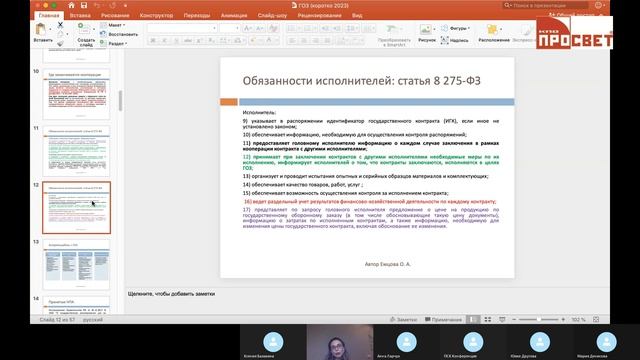Search in presentation field
This screenshot has height=360, width=640.
pos(546,5)
